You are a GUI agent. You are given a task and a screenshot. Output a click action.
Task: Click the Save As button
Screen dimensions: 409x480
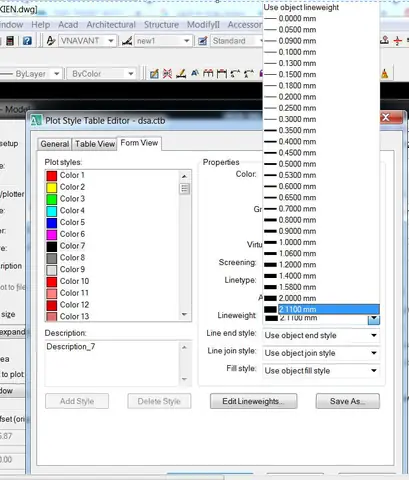tap(348, 401)
